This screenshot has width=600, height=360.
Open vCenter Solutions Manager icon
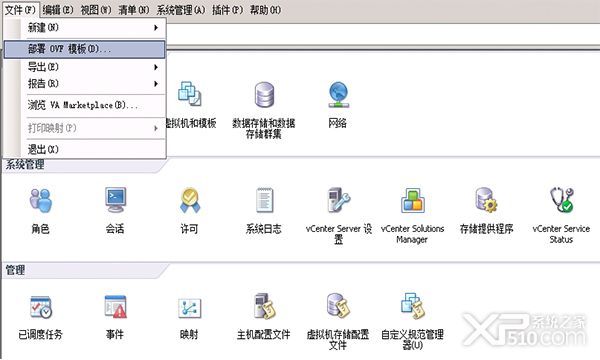click(412, 200)
